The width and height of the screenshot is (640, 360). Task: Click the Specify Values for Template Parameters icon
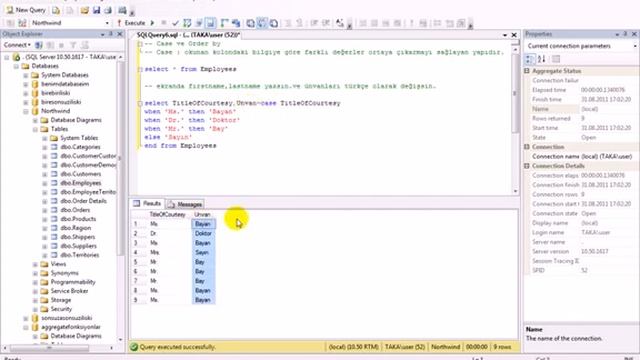pyautogui.click(x=340, y=23)
